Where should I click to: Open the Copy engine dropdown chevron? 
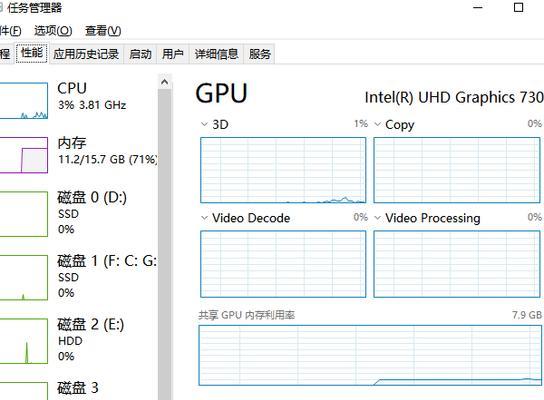[377, 124]
